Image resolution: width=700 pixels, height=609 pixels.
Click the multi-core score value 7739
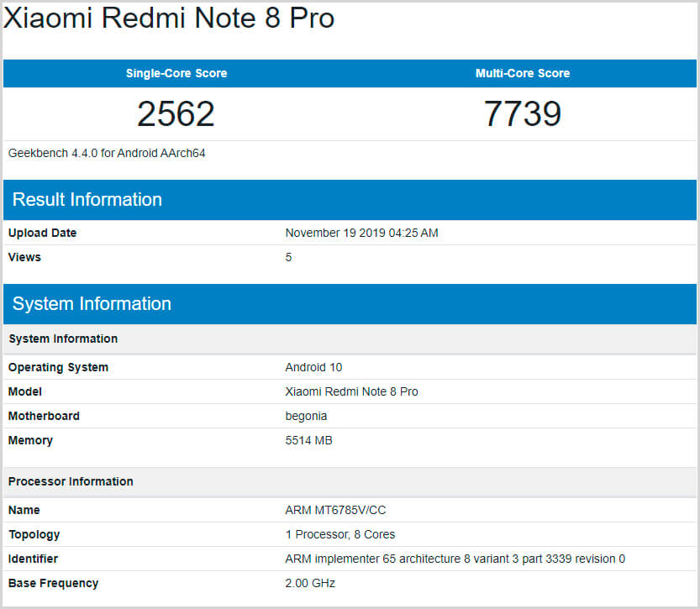pyautogui.click(x=523, y=113)
